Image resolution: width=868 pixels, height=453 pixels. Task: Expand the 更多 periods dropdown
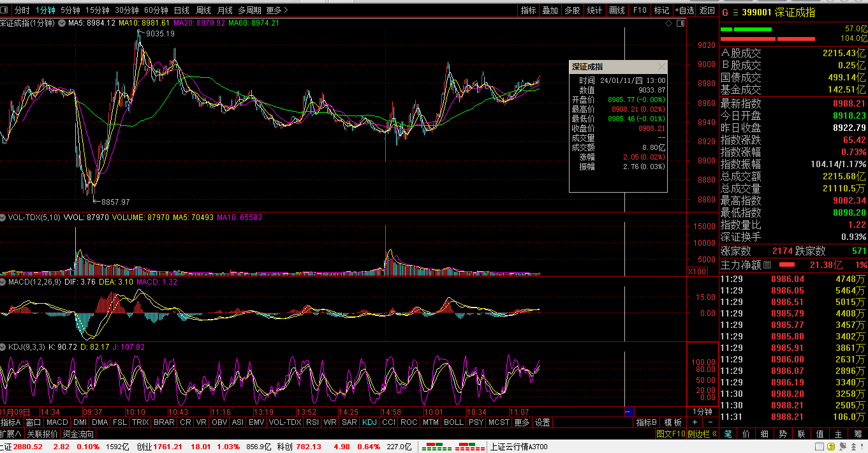tap(277, 10)
